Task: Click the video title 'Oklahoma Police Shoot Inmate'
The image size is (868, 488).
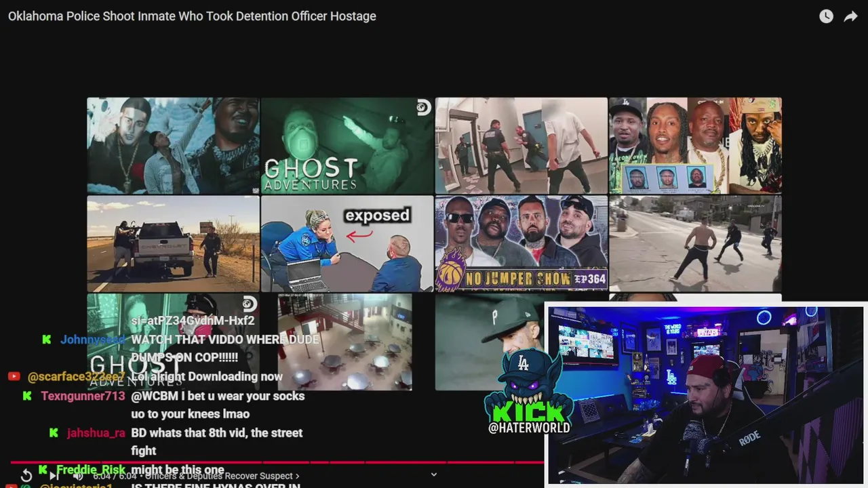Action: coord(192,16)
